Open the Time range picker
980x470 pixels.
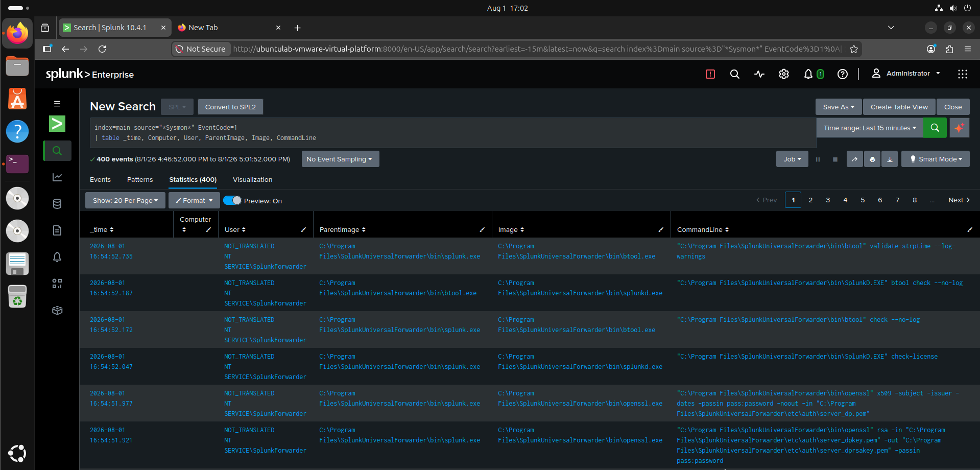tap(870, 128)
